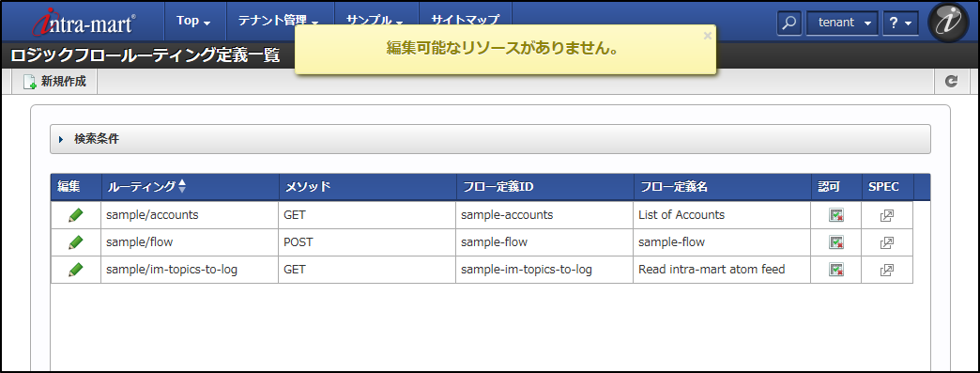Open the search magnifier in header
The height and width of the screenshot is (373, 980).
click(x=789, y=23)
